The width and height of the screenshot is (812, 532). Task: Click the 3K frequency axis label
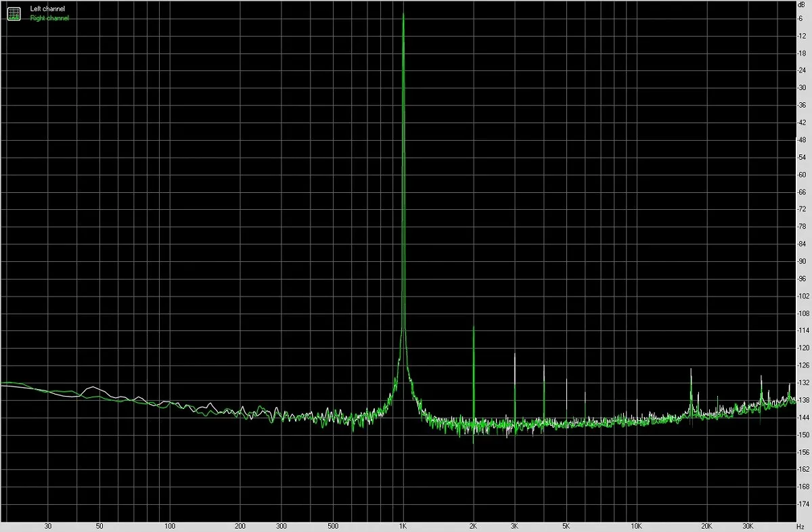click(x=515, y=526)
